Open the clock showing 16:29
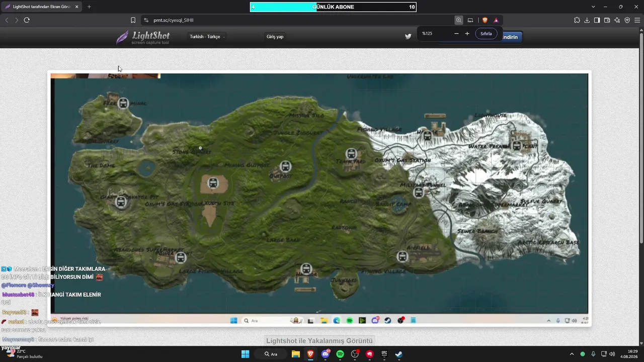The width and height of the screenshot is (644, 362). [629, 354]
